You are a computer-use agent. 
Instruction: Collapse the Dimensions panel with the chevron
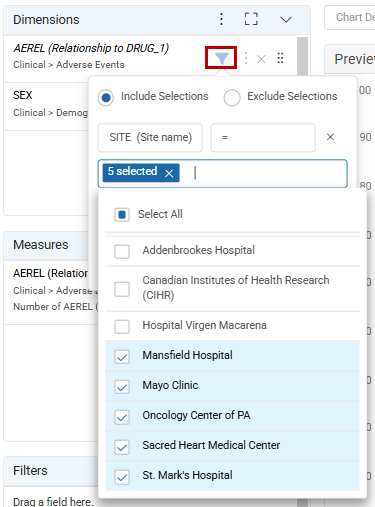286,20
